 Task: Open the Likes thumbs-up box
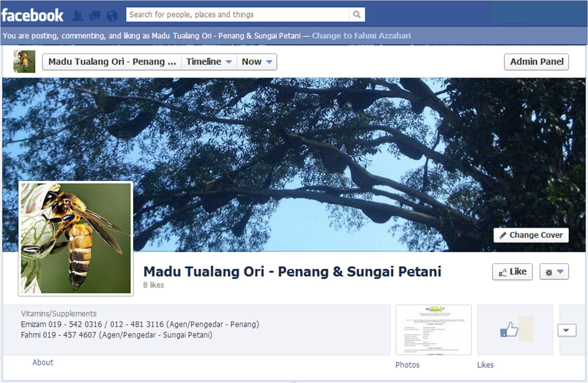(515, 329)
